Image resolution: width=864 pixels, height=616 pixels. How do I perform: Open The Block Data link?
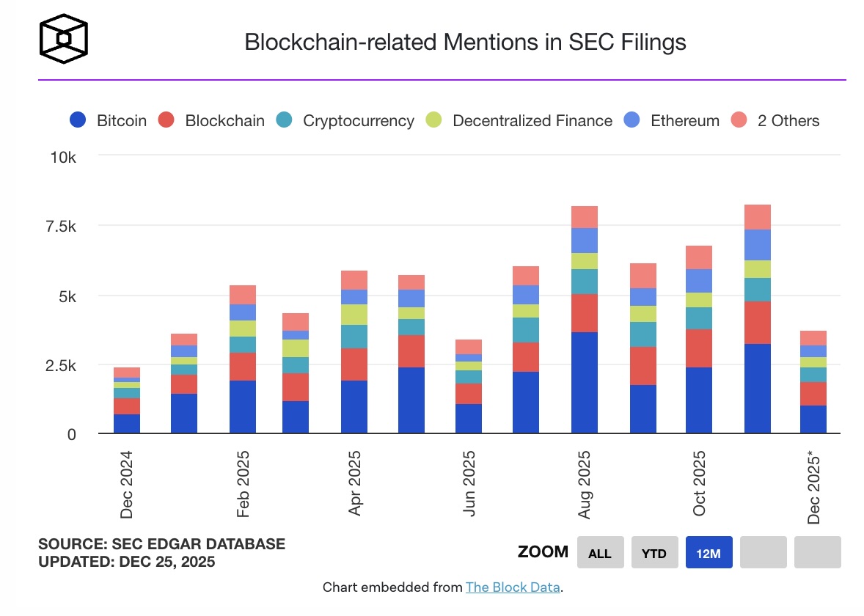[x=512, y=587]
